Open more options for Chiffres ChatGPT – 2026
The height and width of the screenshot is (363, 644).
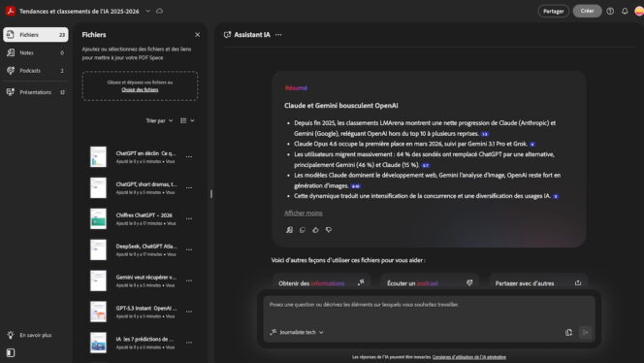(x=189, y=218)
